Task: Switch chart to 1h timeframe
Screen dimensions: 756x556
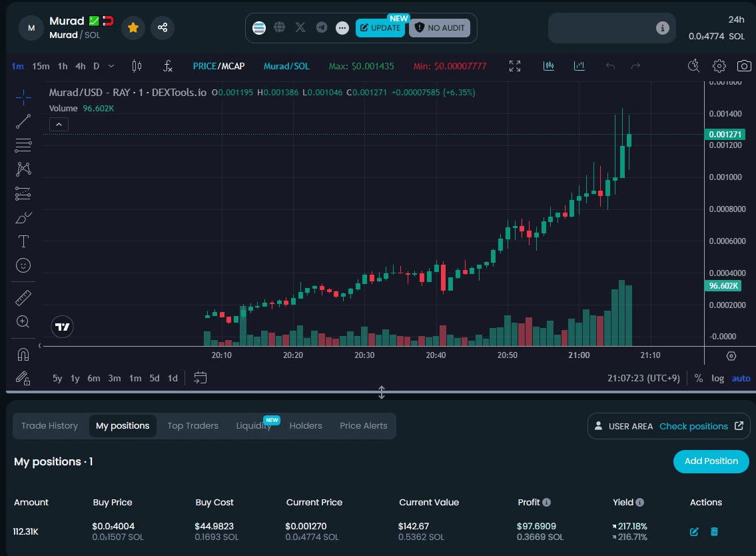Action: 63,66
